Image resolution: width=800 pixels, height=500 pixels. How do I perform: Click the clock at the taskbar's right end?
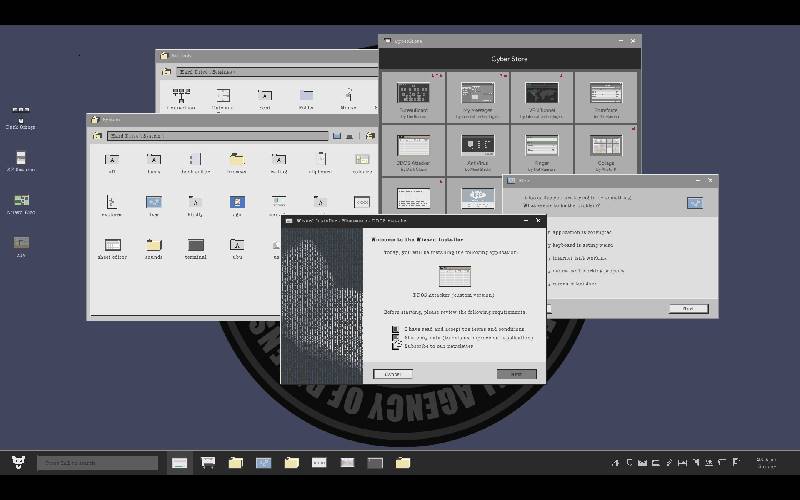coord(766,463)
